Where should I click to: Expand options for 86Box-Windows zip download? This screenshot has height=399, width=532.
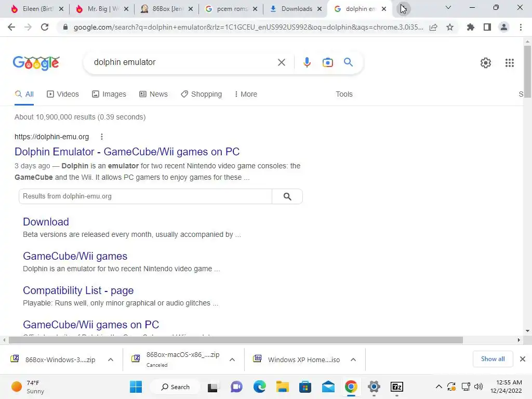pyautogui.click(x=111, y=360)
